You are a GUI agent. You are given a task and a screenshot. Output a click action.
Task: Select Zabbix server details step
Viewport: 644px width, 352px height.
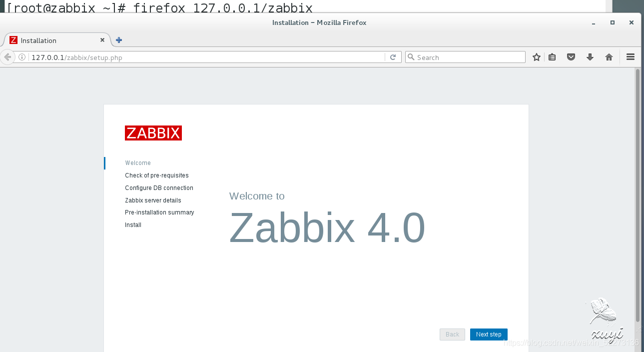tap(153, 200)
